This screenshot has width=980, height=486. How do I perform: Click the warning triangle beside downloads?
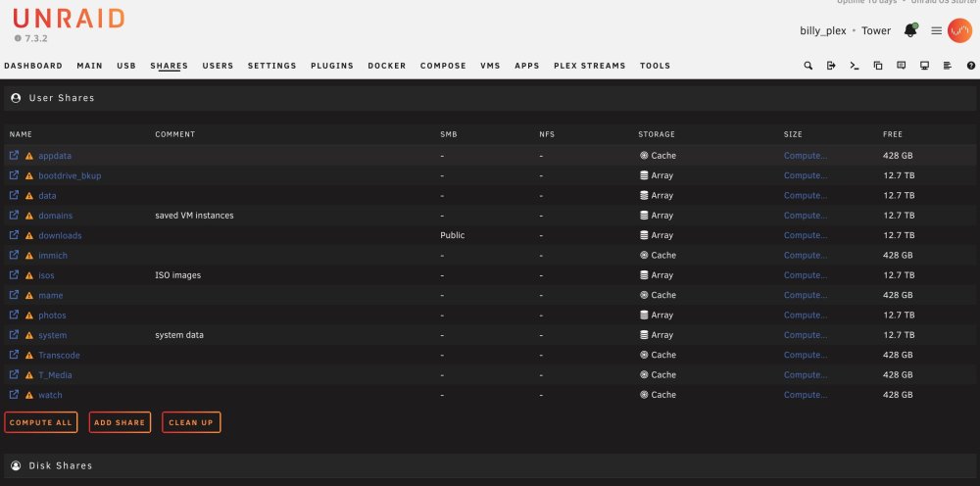pyautogui.click(x=28, y=235)
